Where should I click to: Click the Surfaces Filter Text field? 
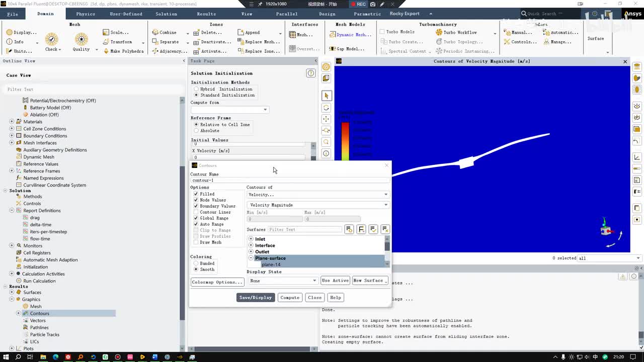(304, 230)
